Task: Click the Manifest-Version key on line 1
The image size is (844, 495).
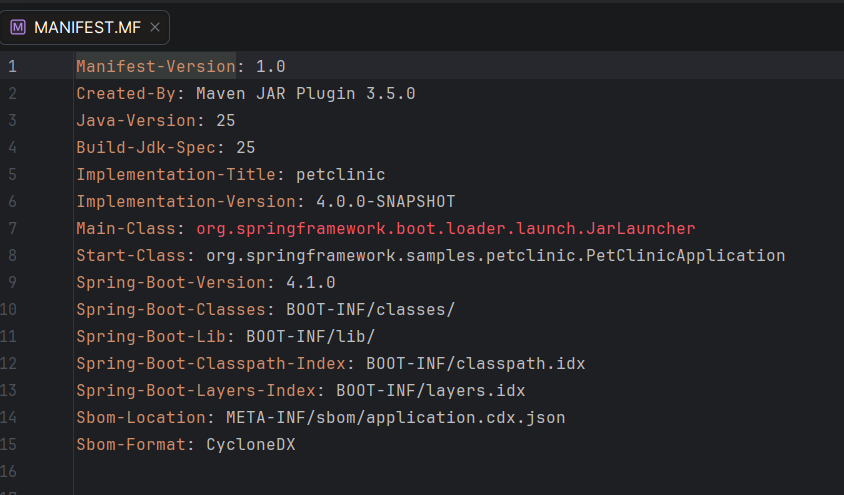Action: (156, 67)
